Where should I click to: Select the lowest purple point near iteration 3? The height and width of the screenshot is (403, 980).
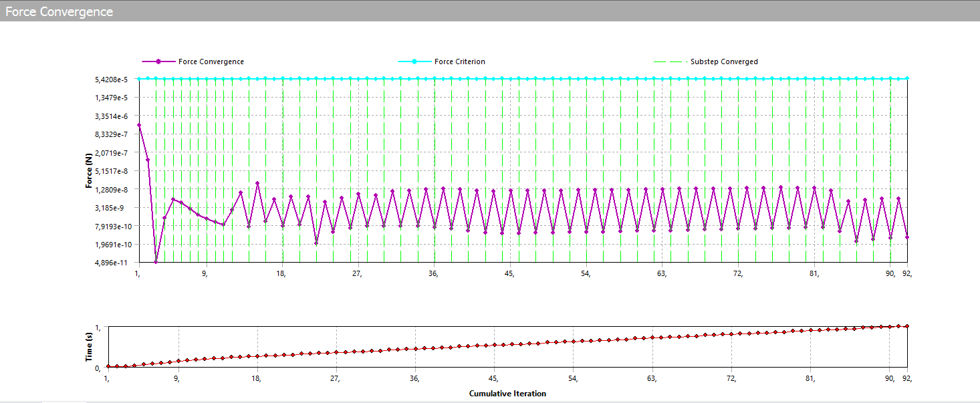click(x=156, y=262)
